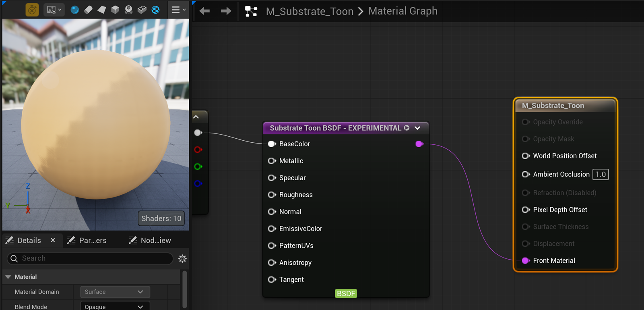
Task: Focus the Details search field
Action: pos(90,258)
